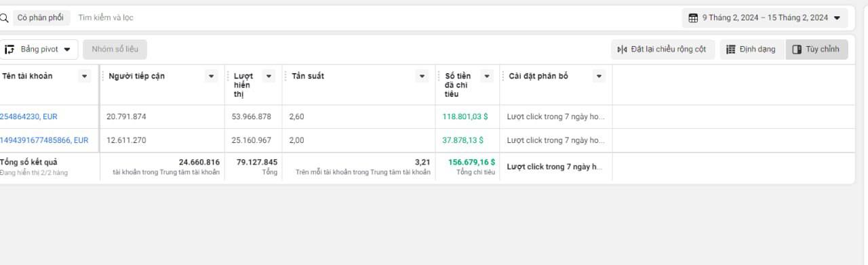Viewport: 868px width, 265px height.
Task: Click Đặt lại chiều rộng cột button
Action: (x=663, y=49)
